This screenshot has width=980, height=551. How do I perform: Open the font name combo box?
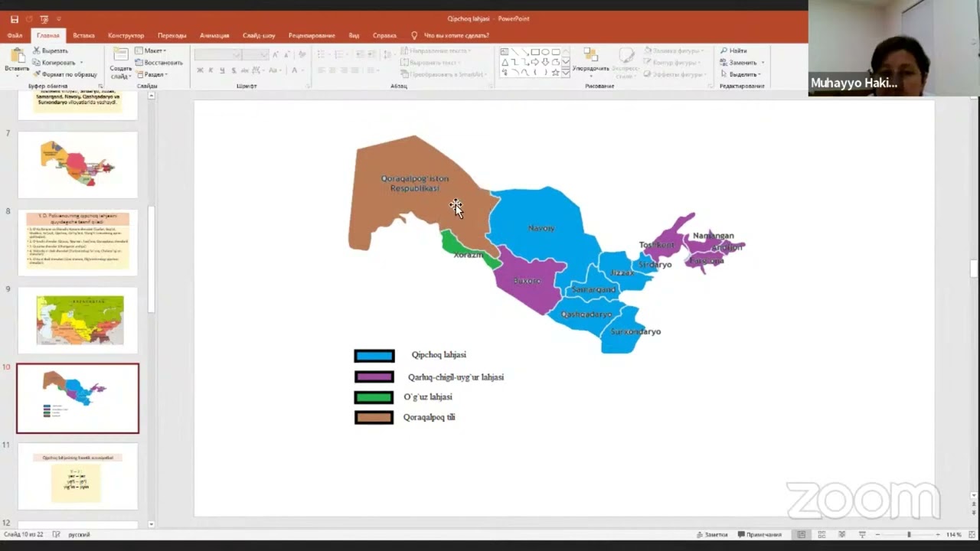click(x=217, y=54)
